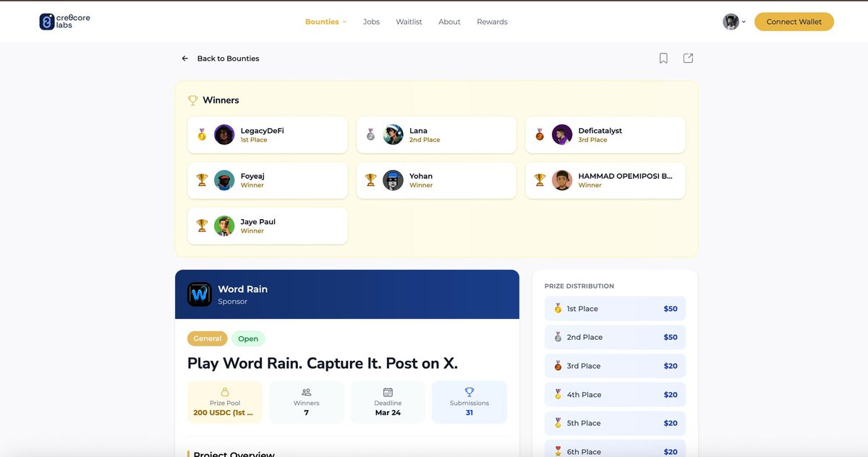
Task: Click Deficatalyst's avatar
Action: (562, 134)
